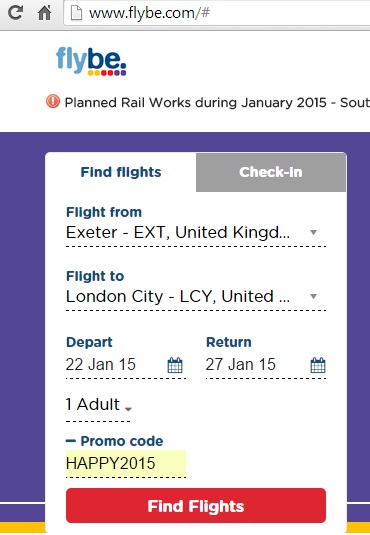Click the red alert warning icon
This screenshot has height=535, width=370.
53,102
